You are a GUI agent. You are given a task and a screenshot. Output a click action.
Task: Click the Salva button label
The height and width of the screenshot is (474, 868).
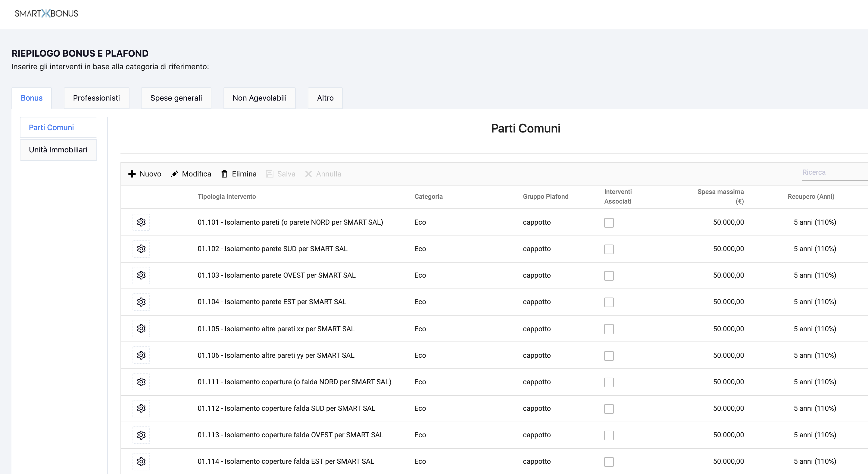point(286,174)
